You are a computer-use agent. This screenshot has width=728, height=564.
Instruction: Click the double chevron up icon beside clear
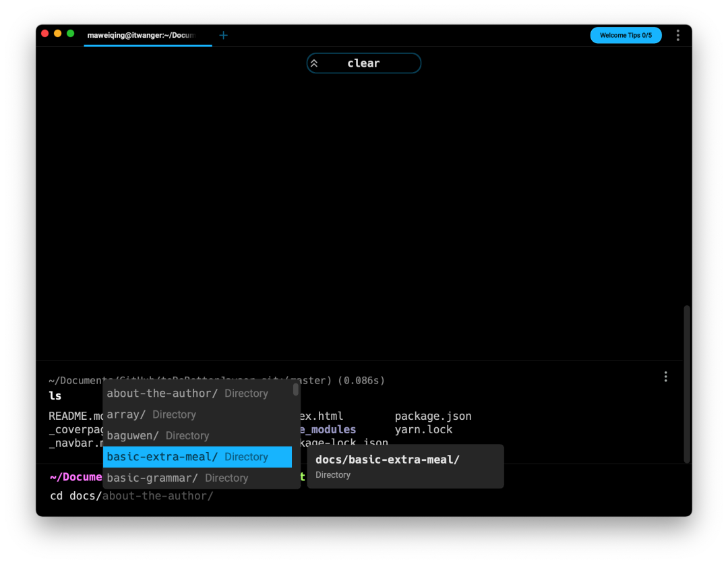click(x=314, y=63)
